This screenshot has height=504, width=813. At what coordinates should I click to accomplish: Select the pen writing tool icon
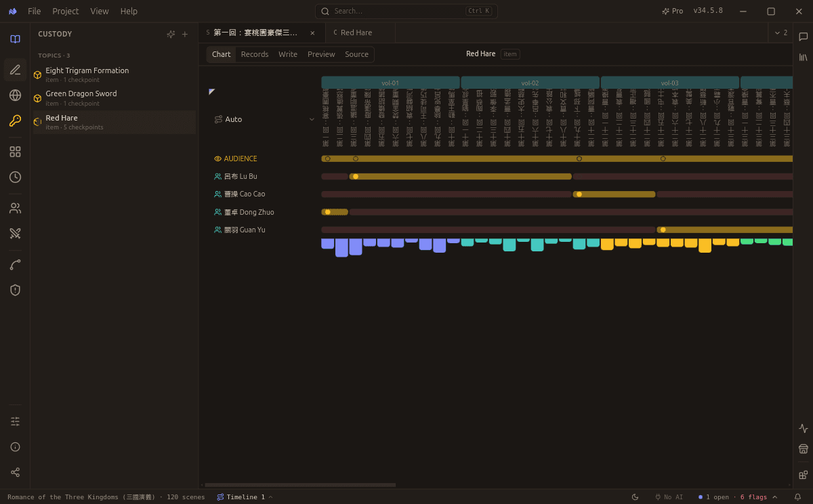(x=15, y=69)
